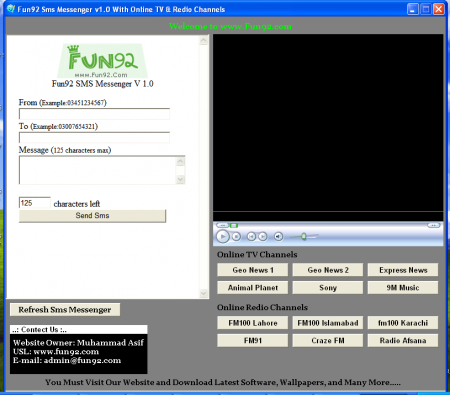Play media in the player controls
This screenshot has width=450, height=395.
223,237
